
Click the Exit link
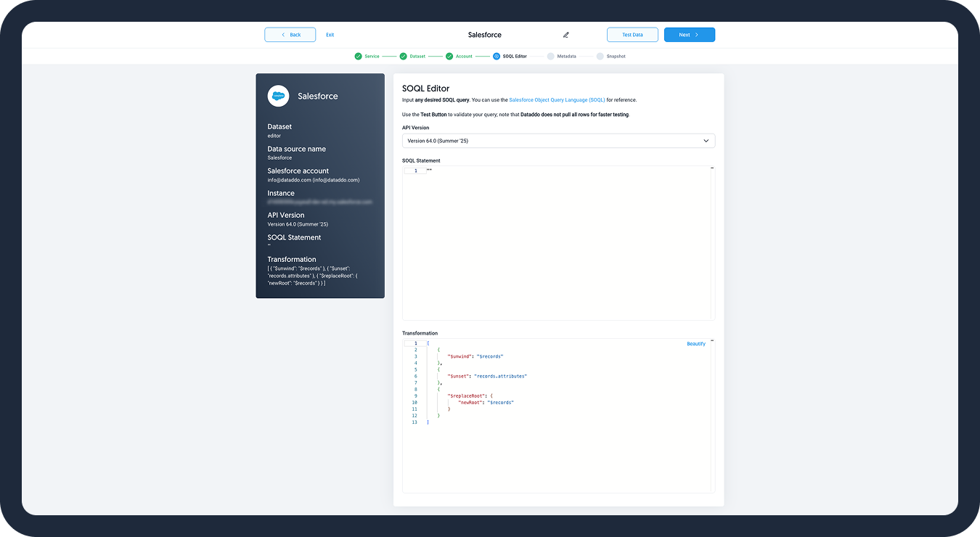point(330,35)
